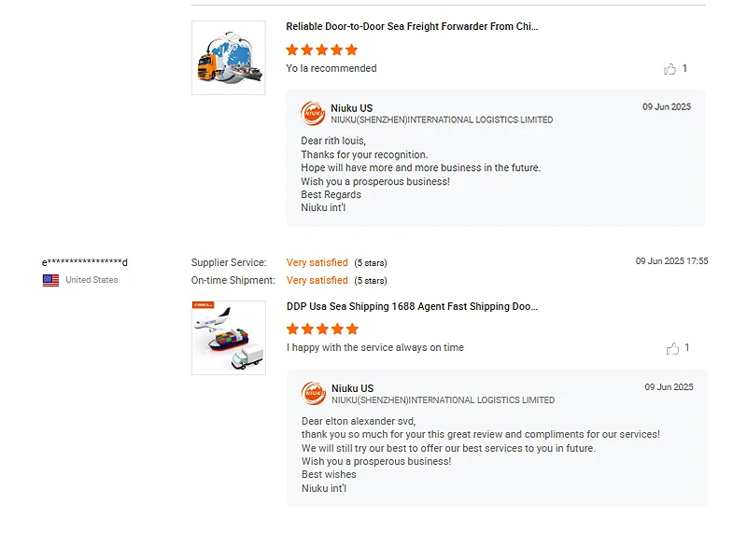This screenshot has height=560, width=747.
Task: Like the "Yo la recommended" review thumbs-up
Action: click(x=669, y=69)
